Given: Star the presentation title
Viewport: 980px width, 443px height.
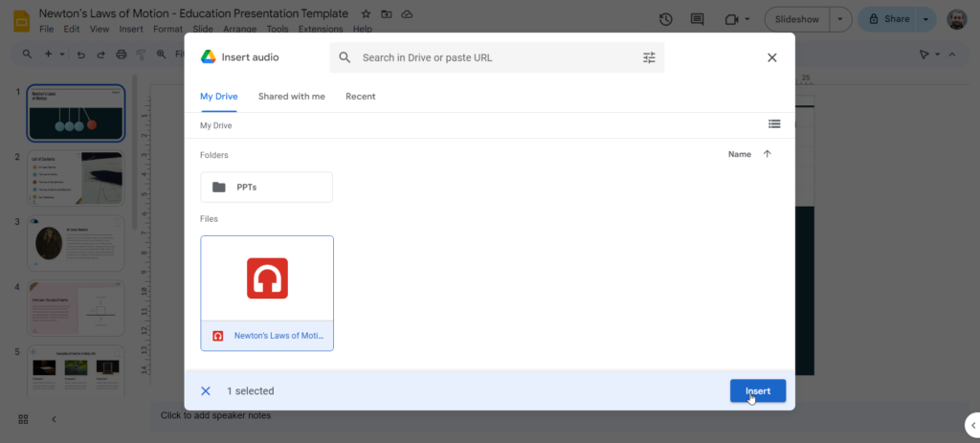Looking at the screenshot, I should 366,14.
